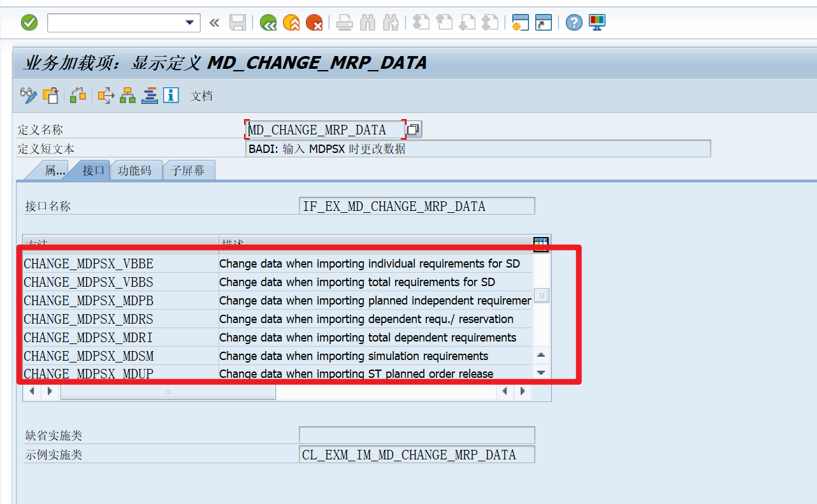
Task: Click the table scroll-down arrow
Action: tap(541, 373)
